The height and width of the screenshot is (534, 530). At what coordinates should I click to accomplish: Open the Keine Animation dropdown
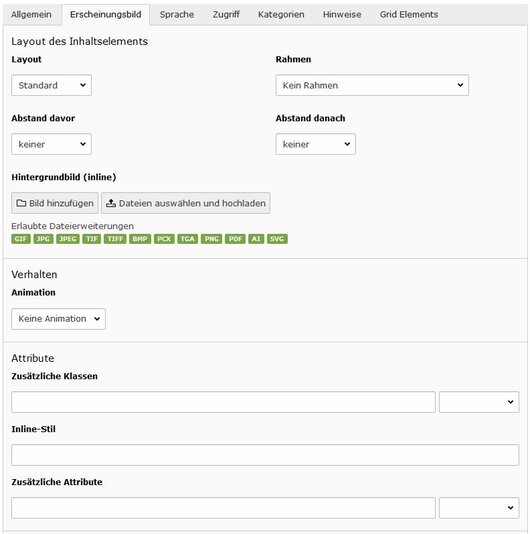58,319
